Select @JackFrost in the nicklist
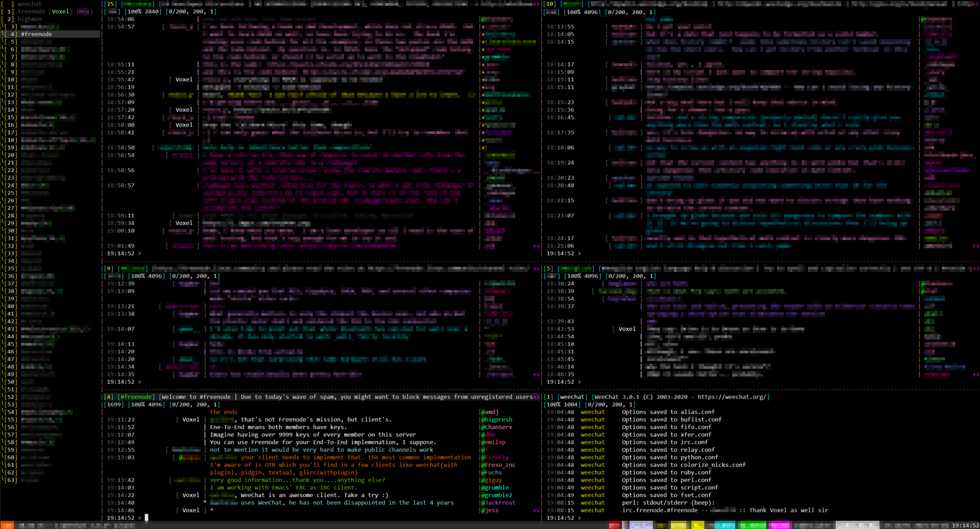Image resolution: width=980 pixels, height=529 pixels. click(498, 502)
